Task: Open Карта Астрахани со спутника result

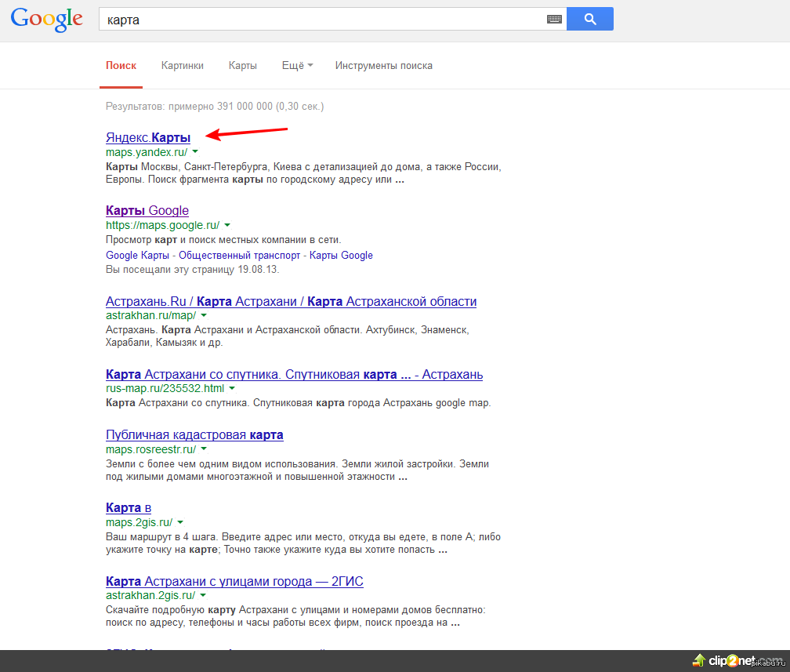Action: [294, 374]
